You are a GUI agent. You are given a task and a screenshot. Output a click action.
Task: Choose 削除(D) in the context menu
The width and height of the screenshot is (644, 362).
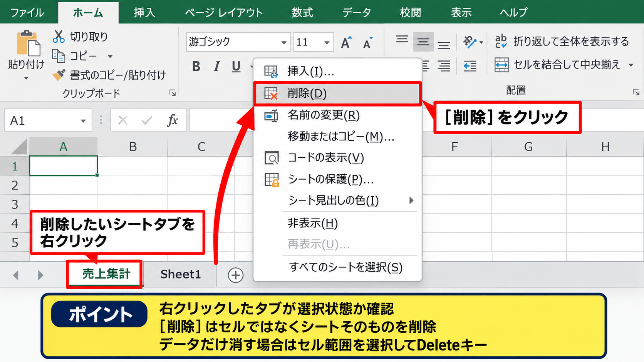tap(337, 93)
